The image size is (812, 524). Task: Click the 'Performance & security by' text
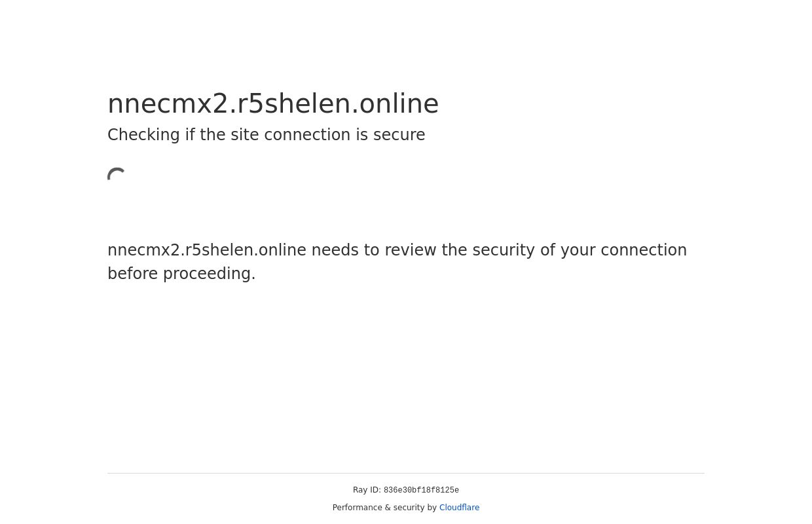tap(384, 508)
